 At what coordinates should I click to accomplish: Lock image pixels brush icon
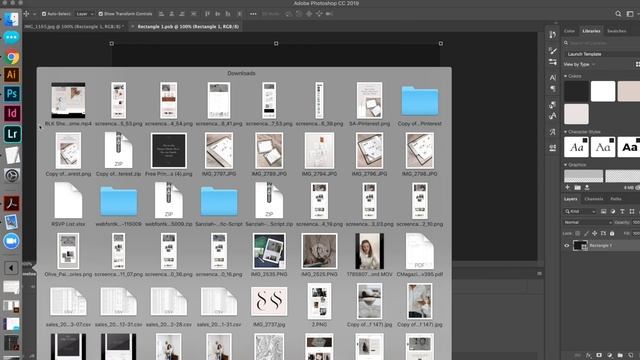586,233
